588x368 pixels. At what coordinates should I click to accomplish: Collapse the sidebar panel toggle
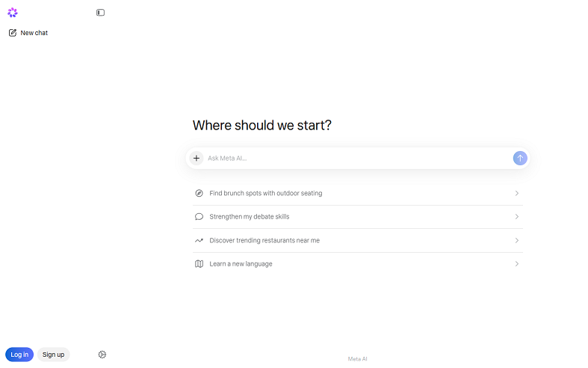point(100,13)
